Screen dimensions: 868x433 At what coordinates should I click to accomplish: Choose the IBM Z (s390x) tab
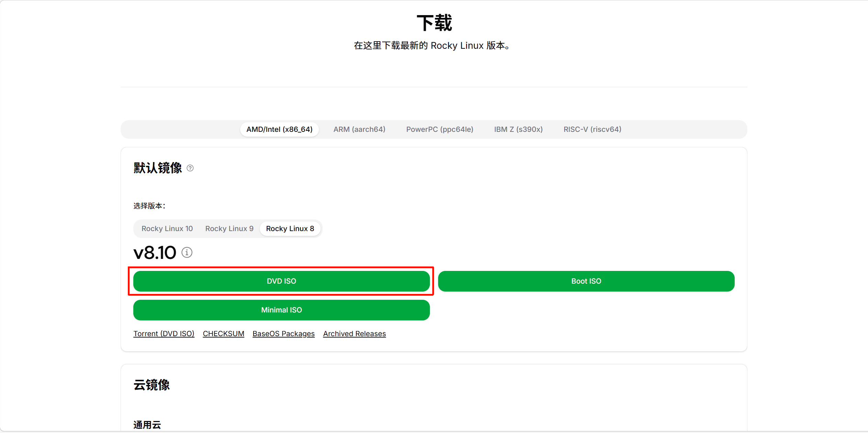click(x=518, y=129)
